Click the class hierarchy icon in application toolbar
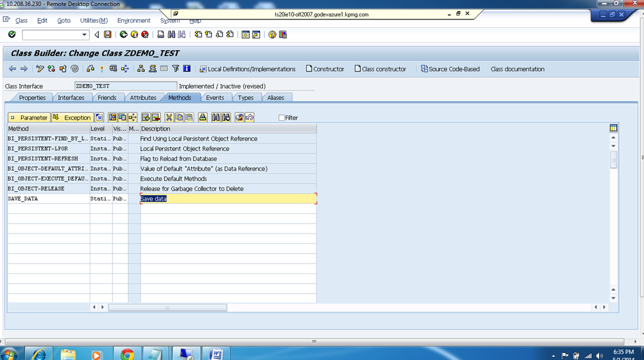Screen dimensions: 644x360 [x=141, y=69]
